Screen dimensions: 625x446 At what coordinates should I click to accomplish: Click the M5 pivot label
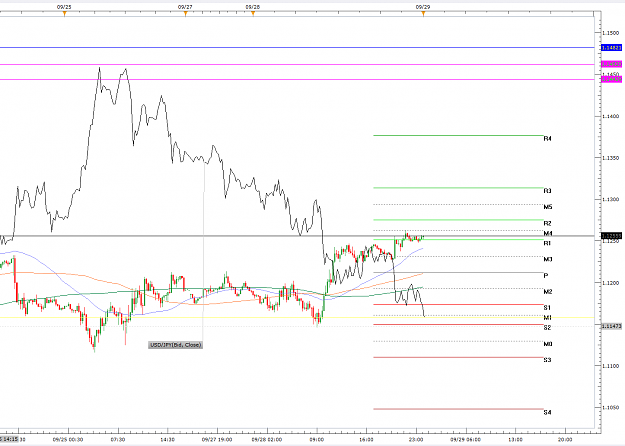(x=548, y=207)
